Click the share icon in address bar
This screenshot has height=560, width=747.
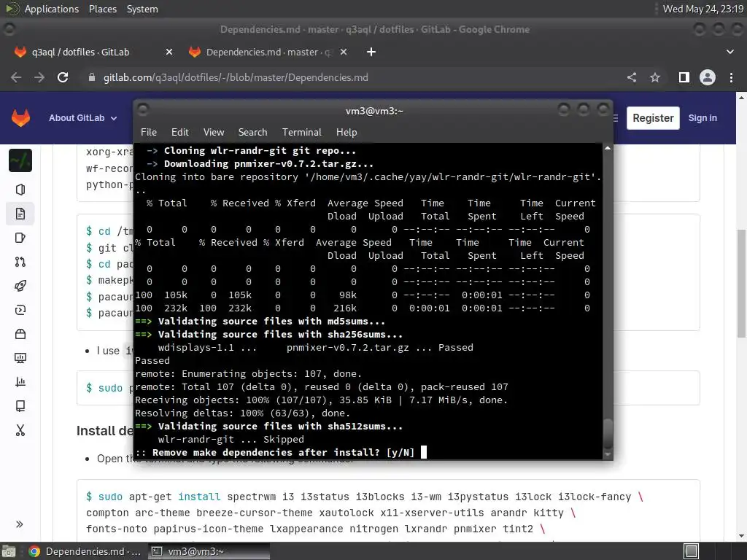pos(632,77)
